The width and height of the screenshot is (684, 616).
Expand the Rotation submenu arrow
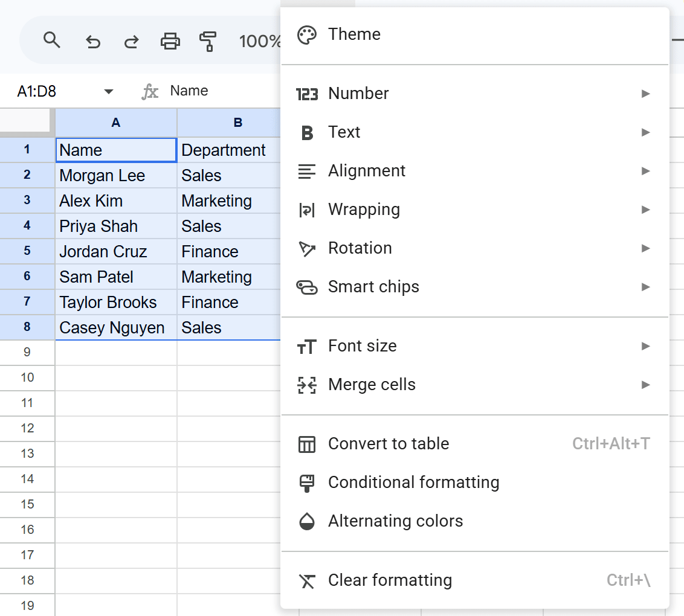pos(645,248)
